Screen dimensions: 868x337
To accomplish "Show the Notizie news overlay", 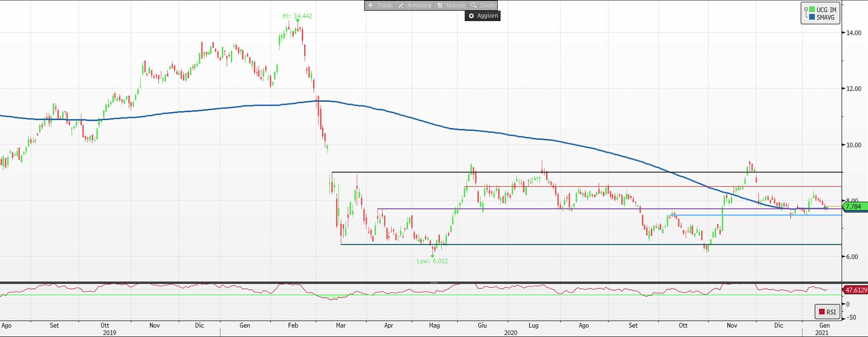I will (x=451, y=5).
